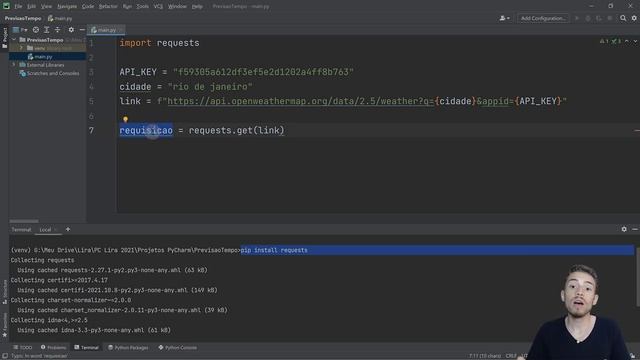Expand the venv folder arrow
This screenshot has width=640, height=360.
point(21,48)
